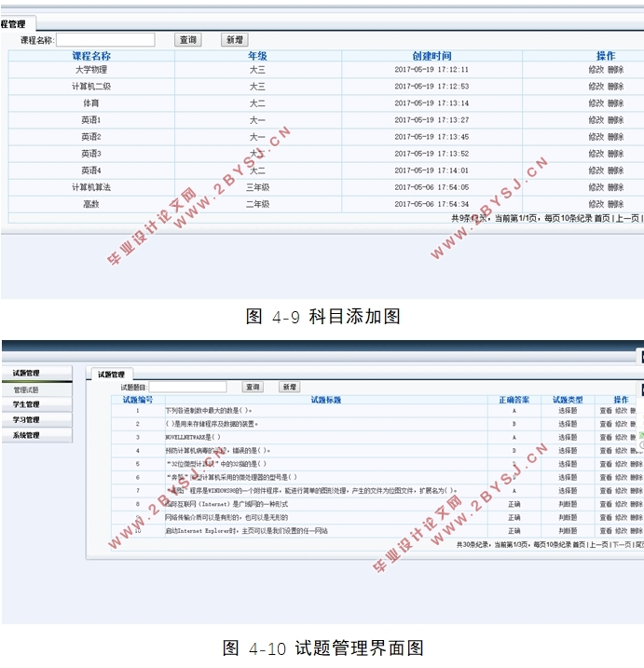Switch to 试题管理 tab above question table
Screen dimensions: 644x668
pyautogui.click(x=111, y=374)
